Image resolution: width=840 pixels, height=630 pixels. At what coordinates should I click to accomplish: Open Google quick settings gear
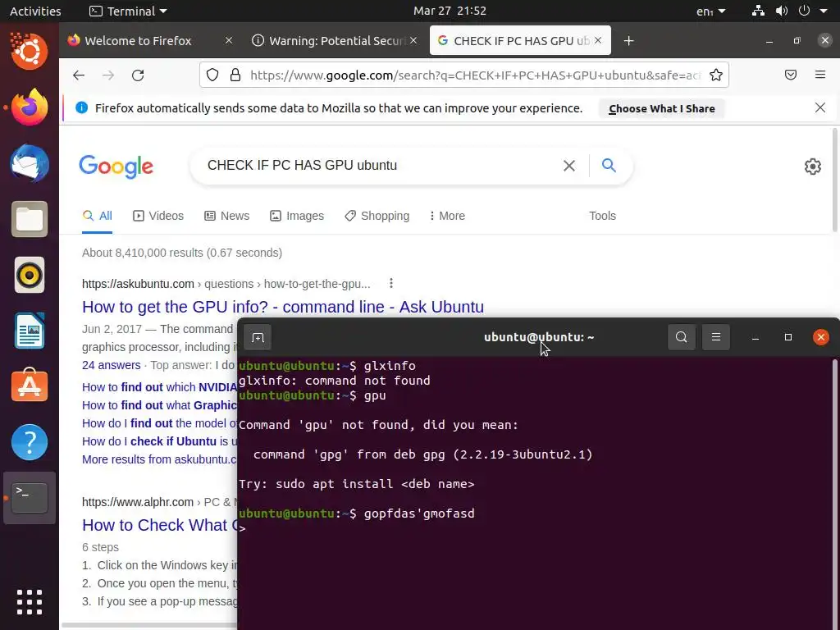coord(813,167)
